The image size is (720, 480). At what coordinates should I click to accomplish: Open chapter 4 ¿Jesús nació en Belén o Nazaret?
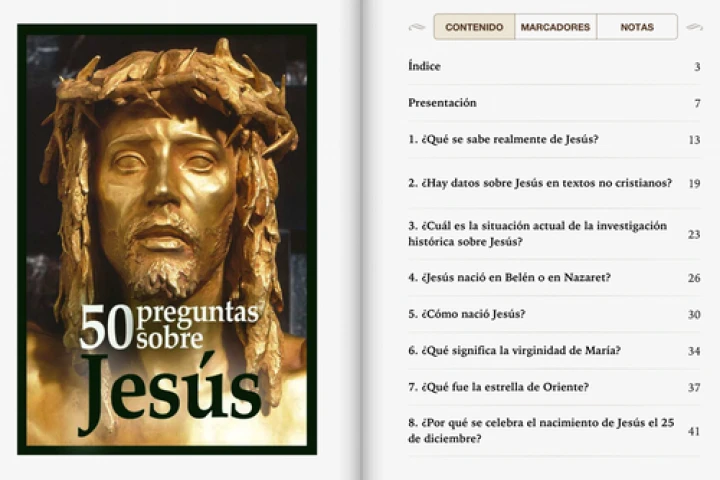510,277
